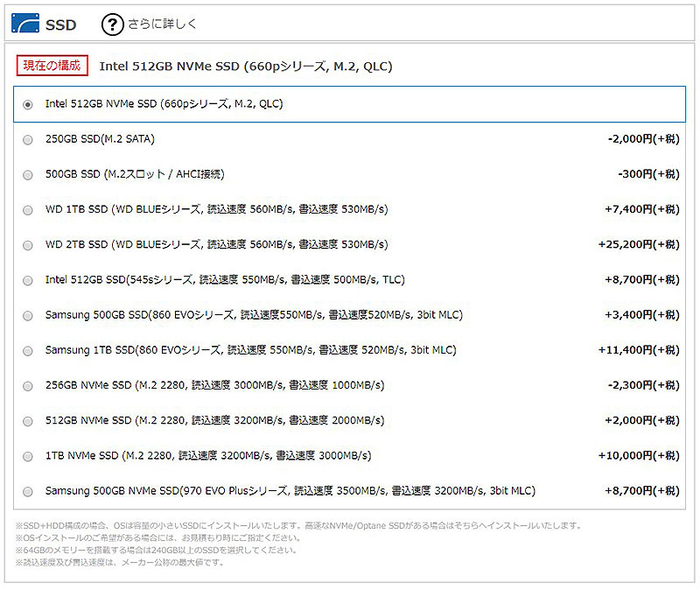
Task: Select Intel 512GB NVMe 660p radio button
Action: (x=28, y=104)
